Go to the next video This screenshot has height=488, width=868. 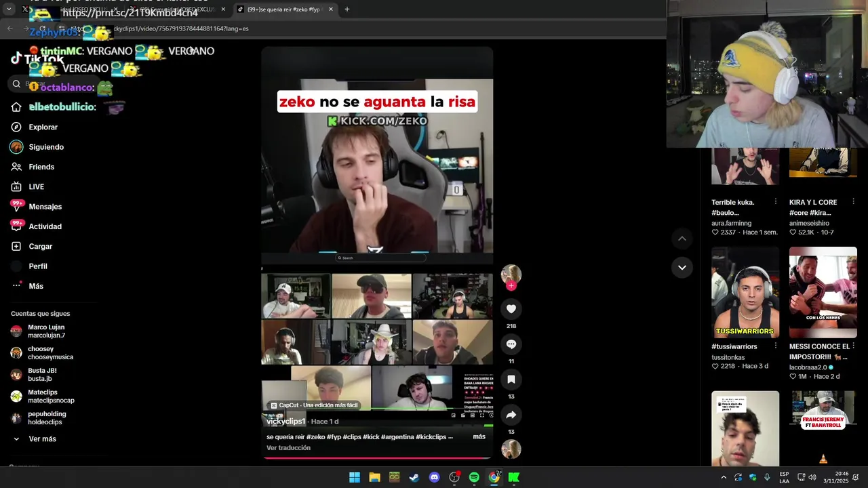tap(682, 268)
